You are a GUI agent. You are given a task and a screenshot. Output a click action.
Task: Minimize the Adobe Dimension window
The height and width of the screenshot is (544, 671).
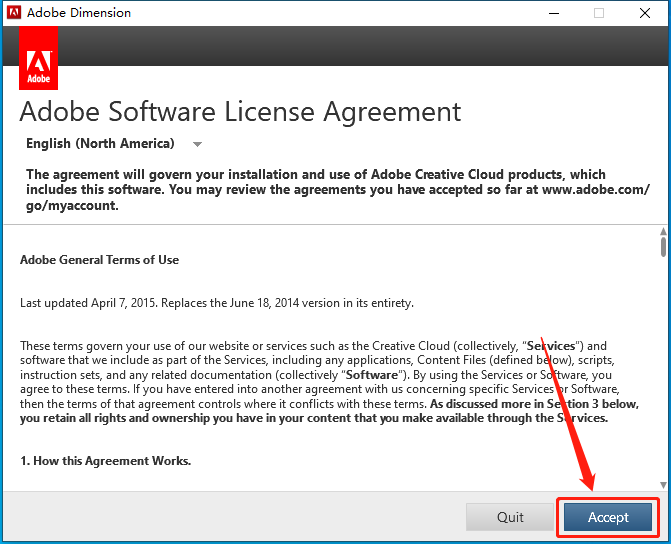554,13
